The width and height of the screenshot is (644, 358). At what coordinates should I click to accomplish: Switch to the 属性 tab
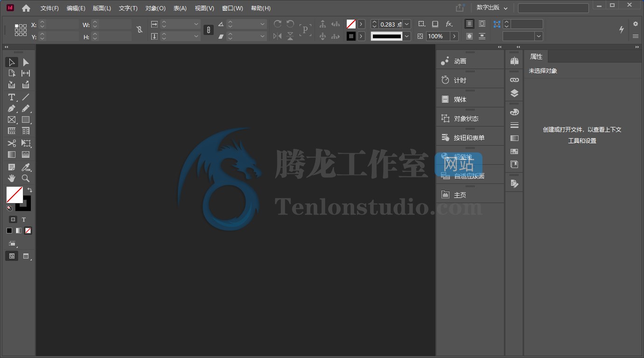(x=536, y=56)
